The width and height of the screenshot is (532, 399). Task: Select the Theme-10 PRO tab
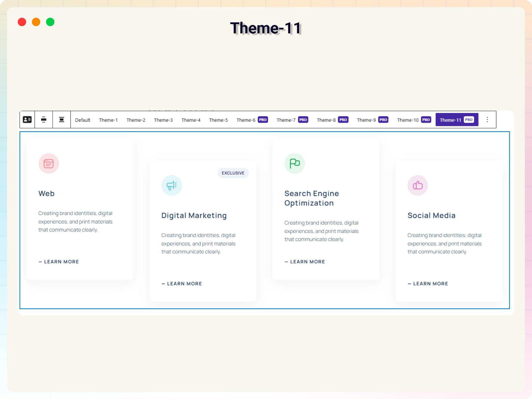[414, 120]
